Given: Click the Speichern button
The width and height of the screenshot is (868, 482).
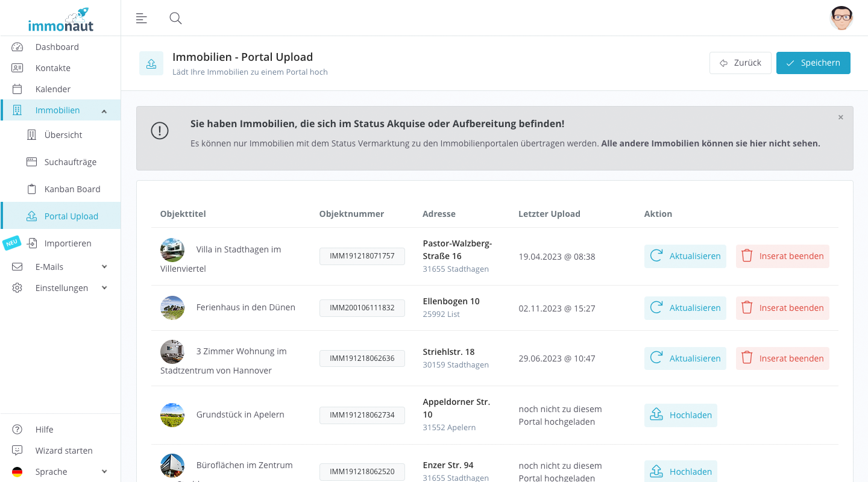Looking at the screenshot, I should 813,63.
